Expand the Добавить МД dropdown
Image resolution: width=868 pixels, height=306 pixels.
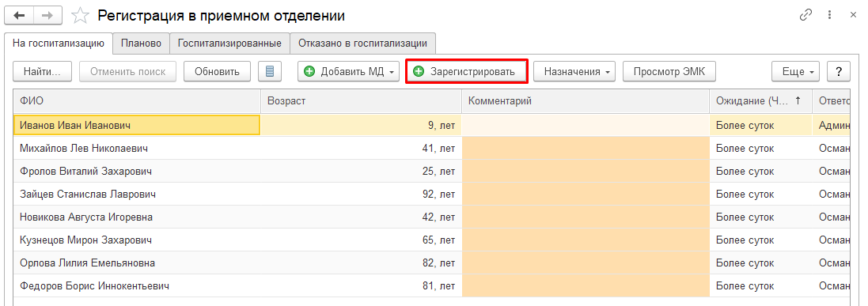pyautogui.click(x=348, y=71)
